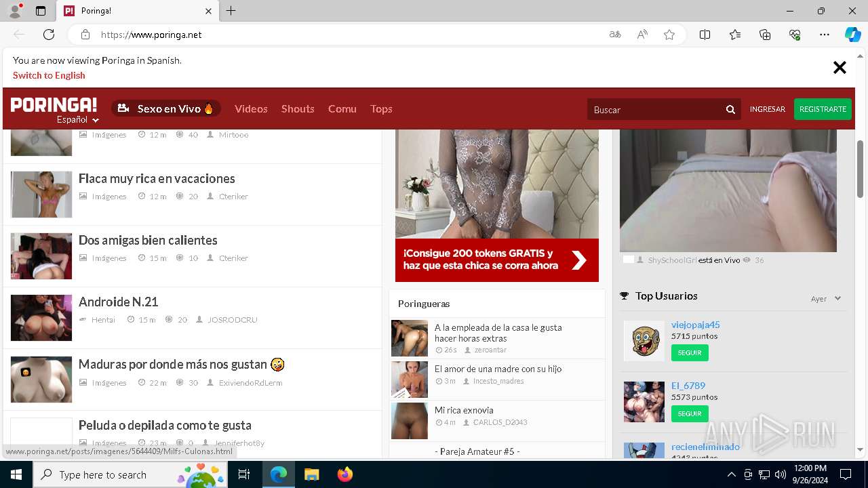Expand the Español language dropdown
The image size is (868, 488).
78,120
